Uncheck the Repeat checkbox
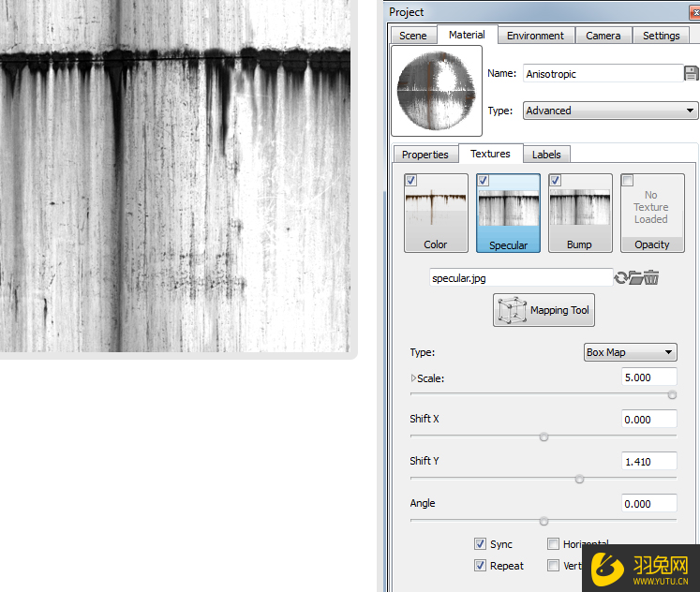The height and width of the screenshot is (592, 700). 480,566
